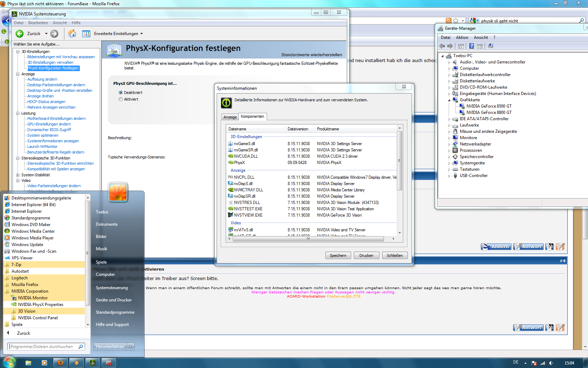Screen dimensions: 588x368
Task: Click the Firefox search box
Action: [527, 21]
